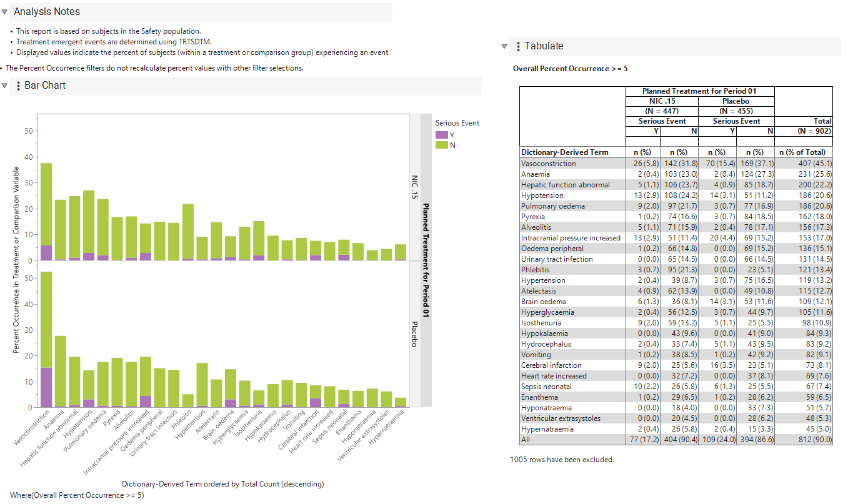The image size is (848, 504).
Task: Click the Serious Event legend title
Action: point(457,123)
